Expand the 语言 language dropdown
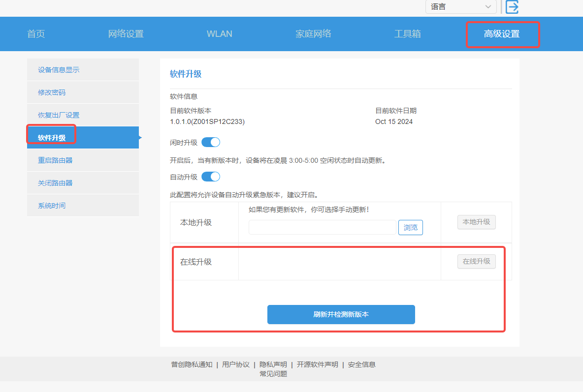The width and height of the screenshot is (583, 392). point(460,7)
